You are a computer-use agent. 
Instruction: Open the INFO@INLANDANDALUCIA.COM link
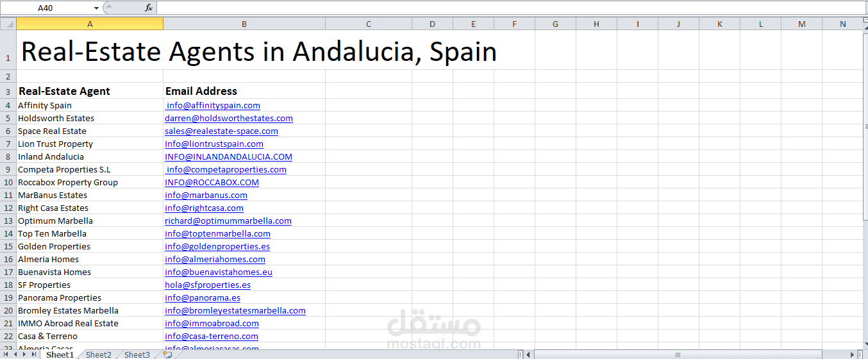[x=228, y=156]
